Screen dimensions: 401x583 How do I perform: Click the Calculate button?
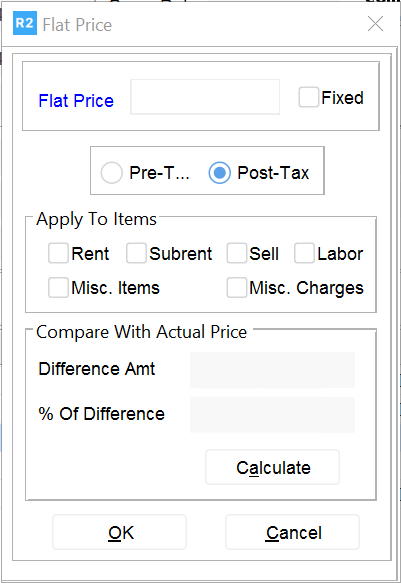click(272, 467)
